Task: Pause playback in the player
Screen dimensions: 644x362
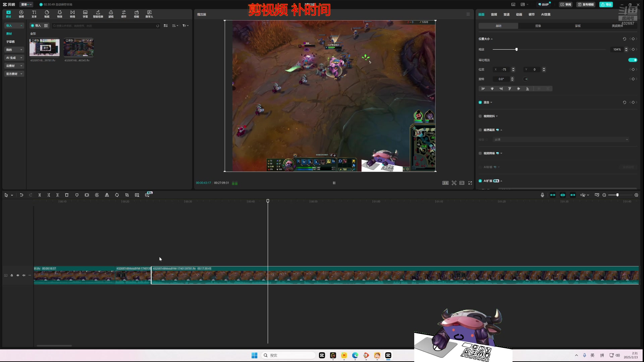Action: point(334,183)
